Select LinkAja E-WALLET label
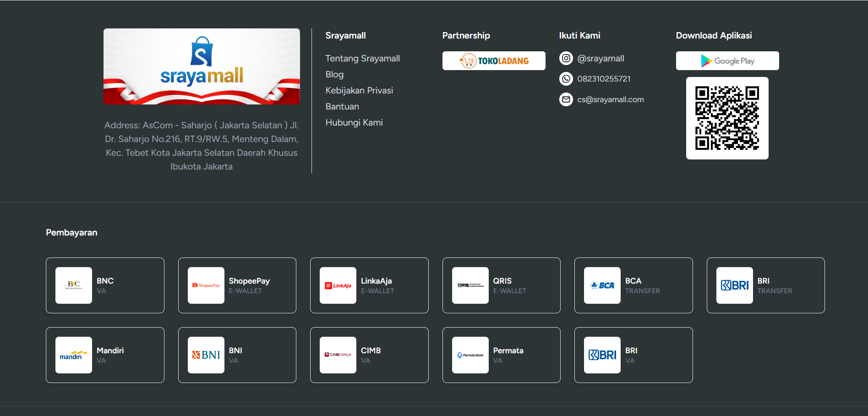The height and width of the screenshot is (416, 868). point(377,285)
